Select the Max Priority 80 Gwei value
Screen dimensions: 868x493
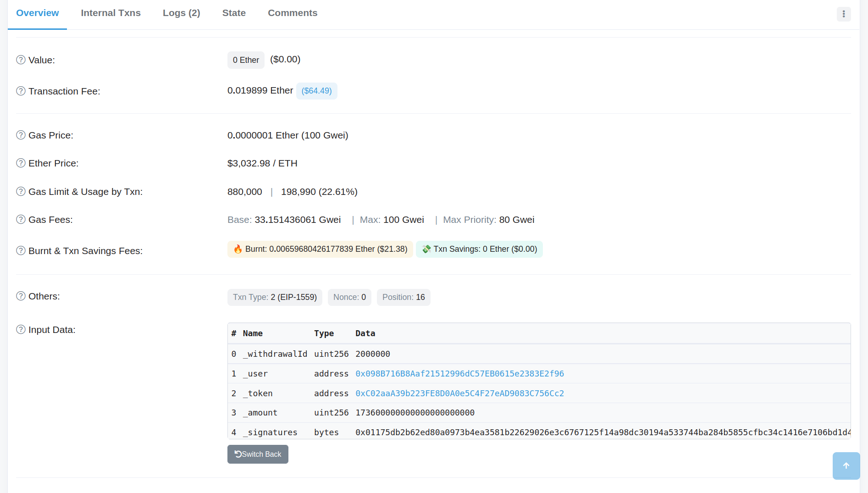point(517,220)
